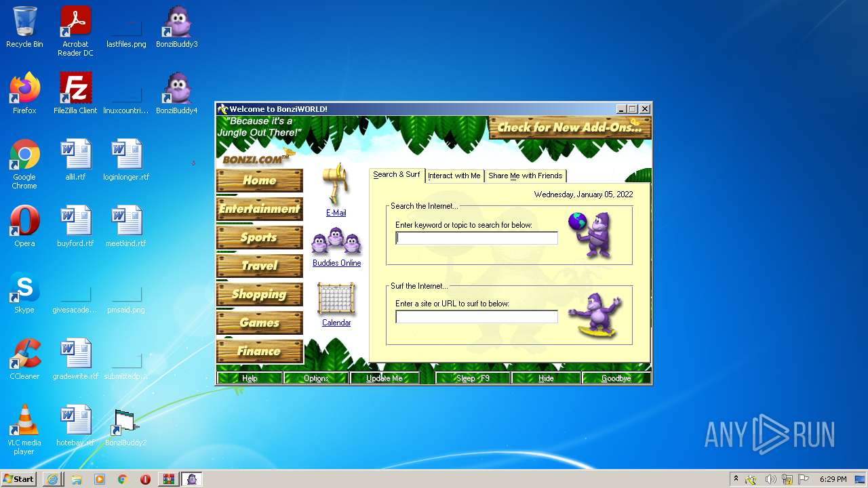
Task: Click the taskbar clock showing 6:29 PM
Action: point(833,479)
